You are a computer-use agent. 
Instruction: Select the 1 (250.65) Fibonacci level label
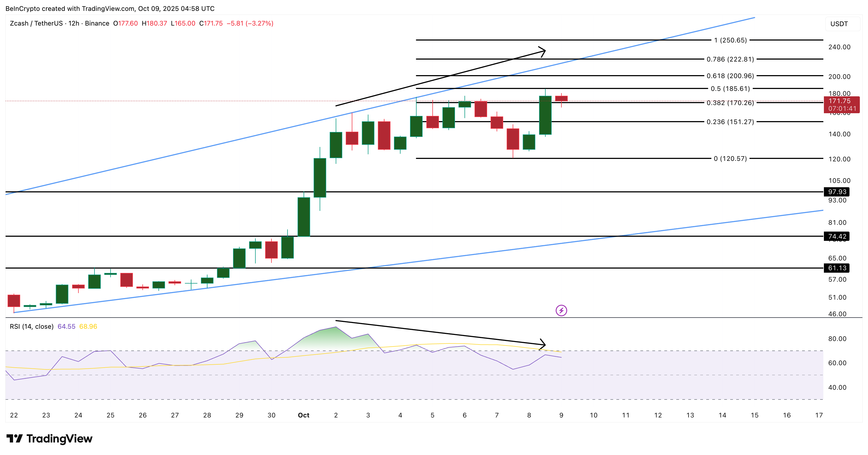tap(730, 40)
